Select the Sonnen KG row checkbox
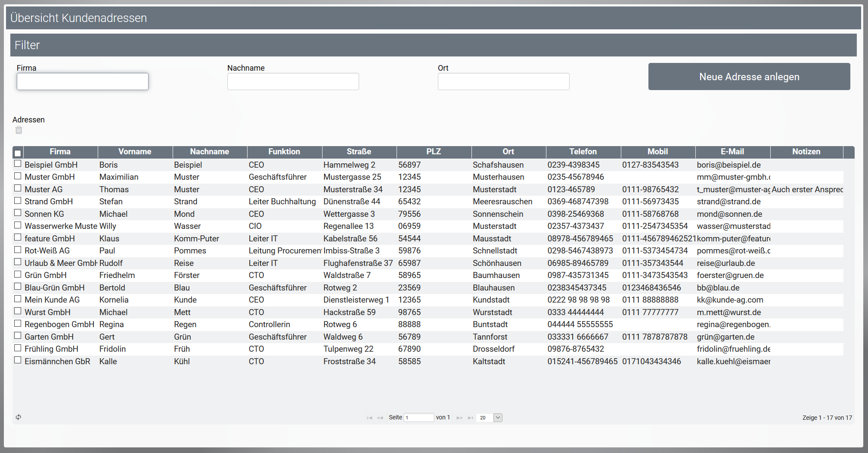This screenshot has width=868, height=453. point(18,213)
